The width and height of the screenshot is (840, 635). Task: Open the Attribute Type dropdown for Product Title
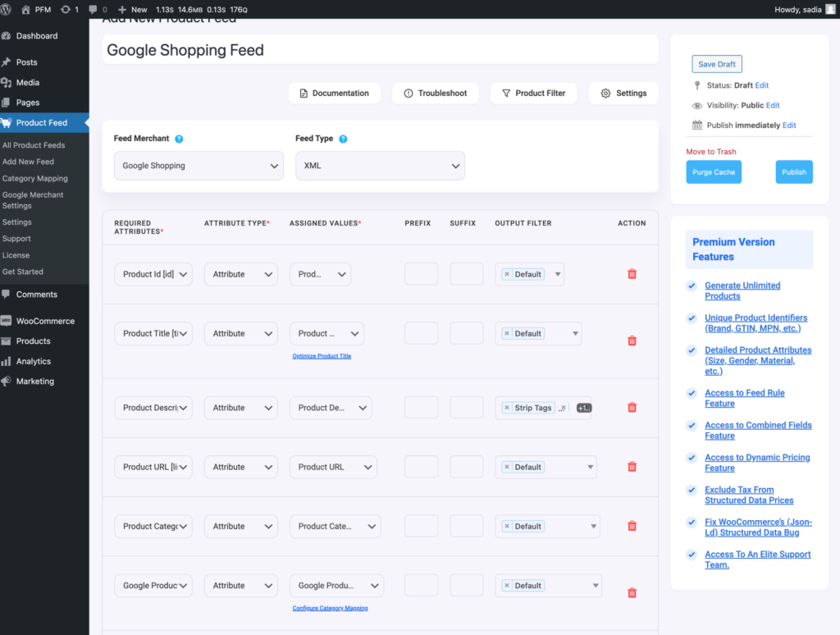(x=241, y=333)
